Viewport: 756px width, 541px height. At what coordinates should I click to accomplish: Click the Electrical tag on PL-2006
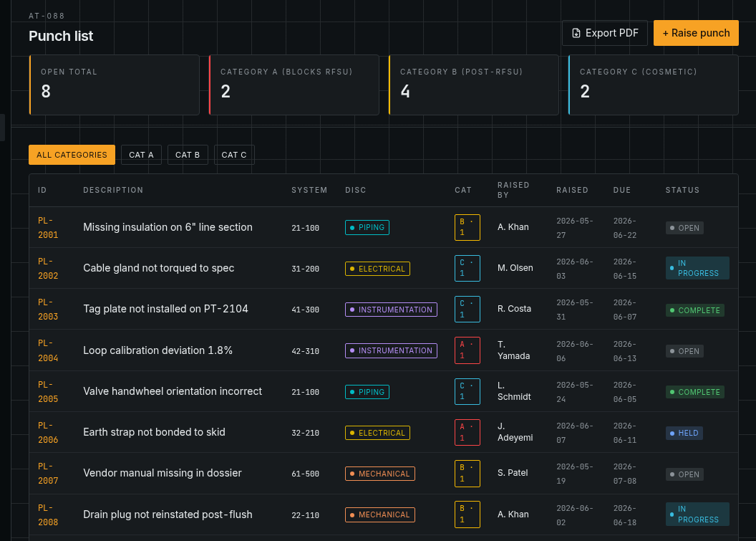(377, 433)
